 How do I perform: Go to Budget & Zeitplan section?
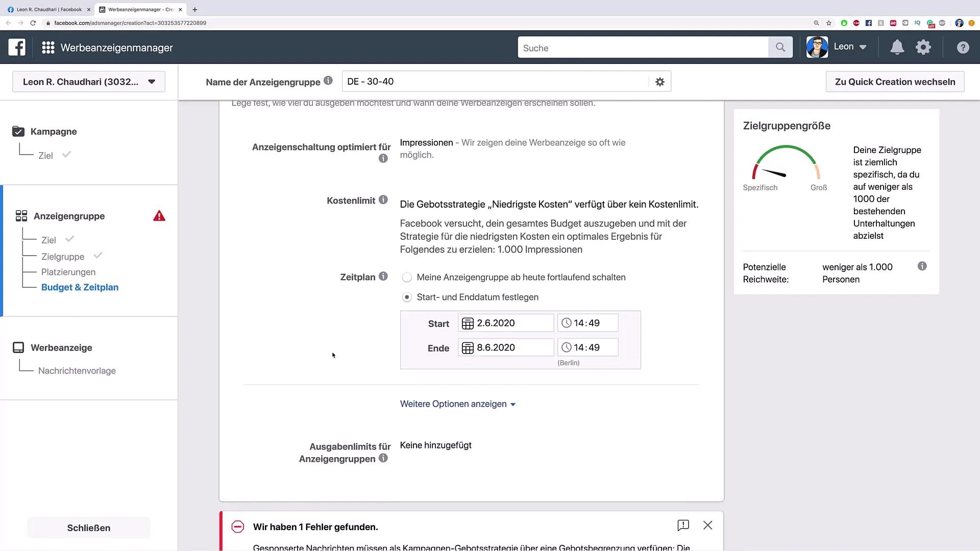(80, 287)
